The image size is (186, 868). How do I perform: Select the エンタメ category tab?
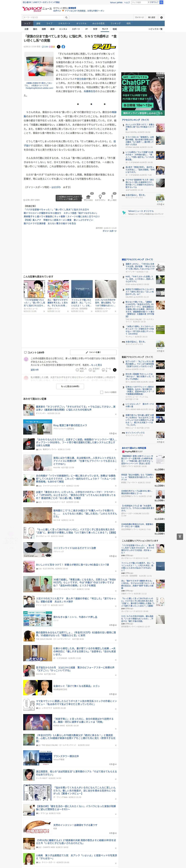coord(63,29)
